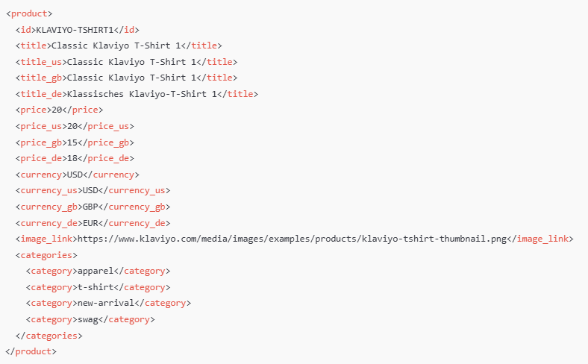This screenshot has width=588, height=364.
Task: Click the opening currency_us tag
Action: coord(49,190)
